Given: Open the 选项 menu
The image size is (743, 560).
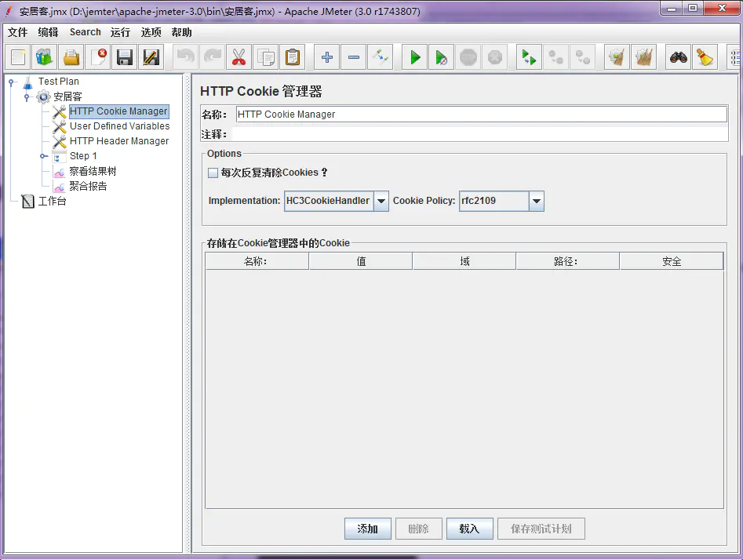Looking at the screenshot, I should coord(151,32).
